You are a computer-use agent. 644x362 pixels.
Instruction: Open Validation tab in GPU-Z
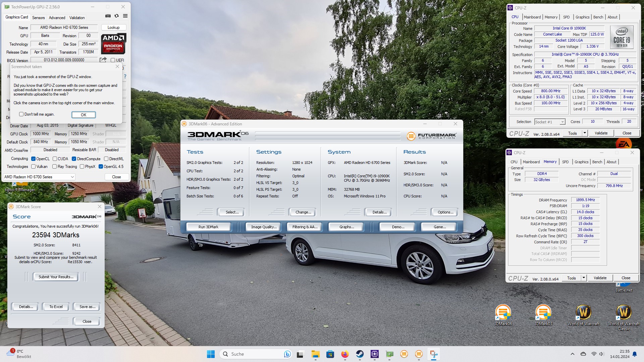coord(77,17)
